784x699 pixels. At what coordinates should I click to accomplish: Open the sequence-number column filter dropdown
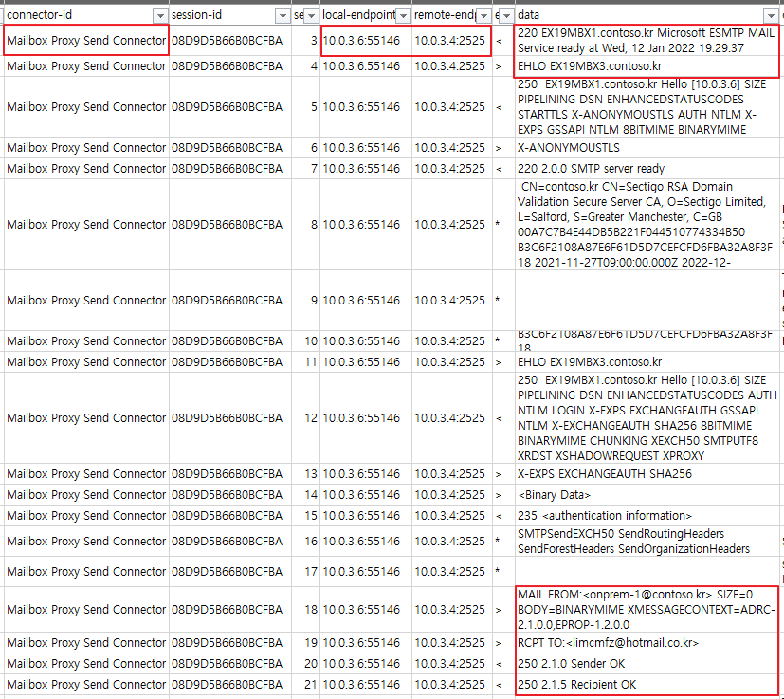(311, 16)
